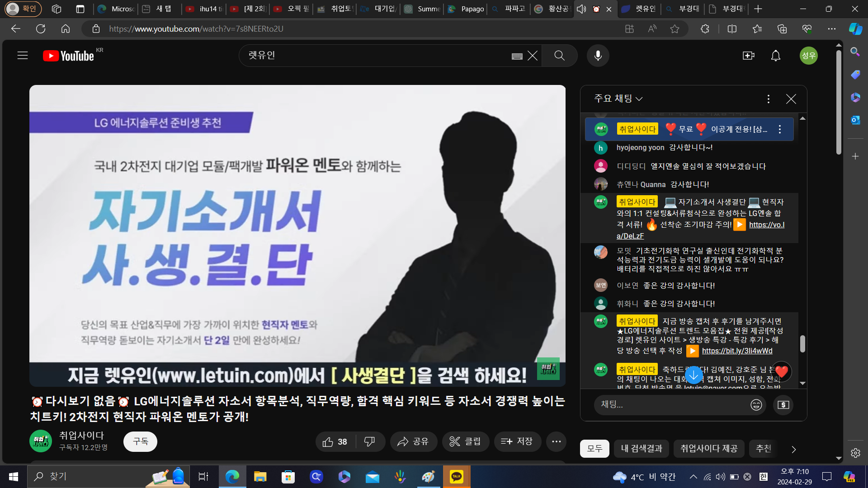Open the taskbar clock and date

coord(794,477)
